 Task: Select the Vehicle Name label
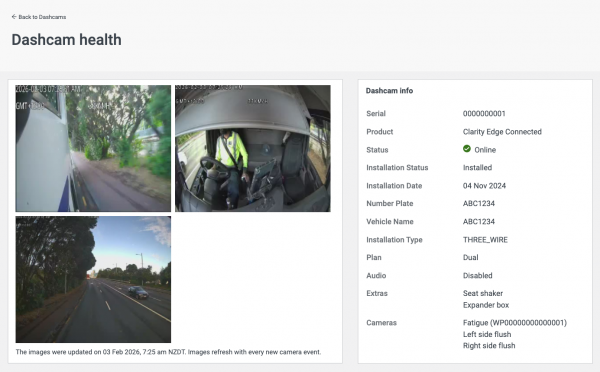click(390, 222)
